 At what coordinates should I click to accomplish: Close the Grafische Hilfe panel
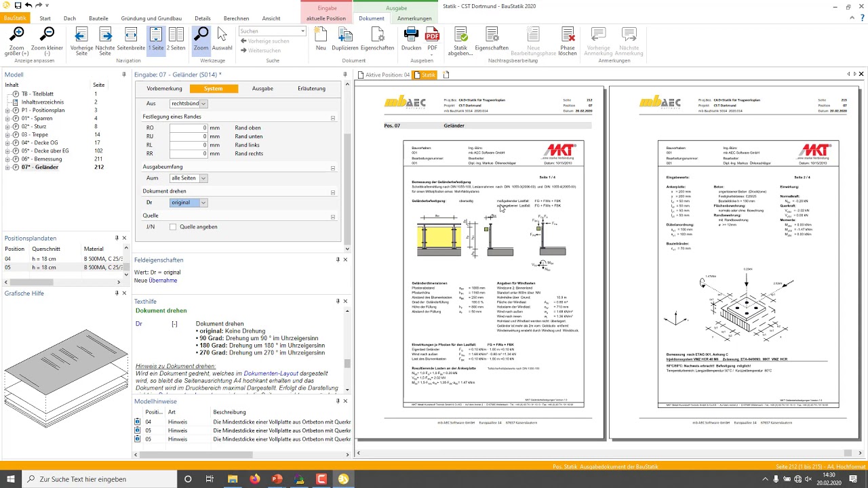click(124, 293)
